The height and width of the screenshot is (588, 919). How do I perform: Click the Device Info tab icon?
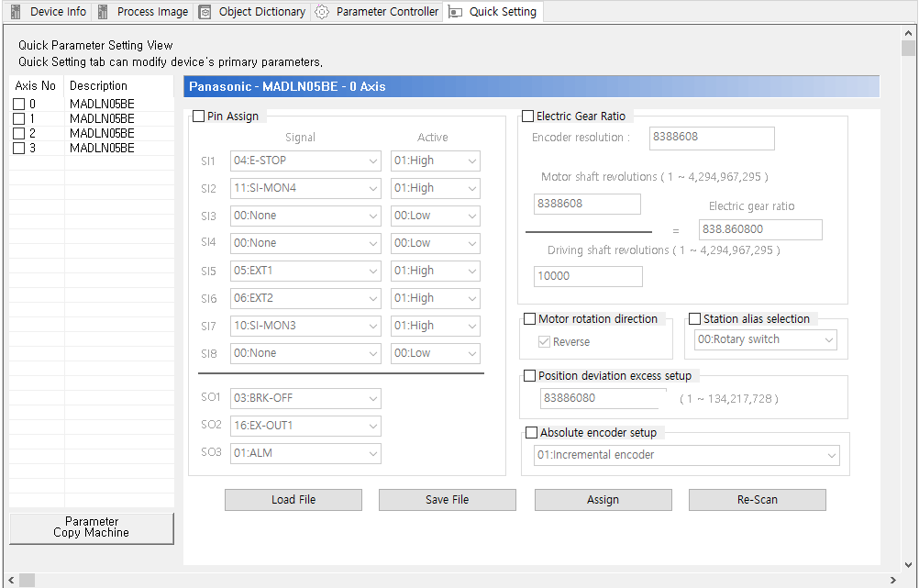(x=16, y=12)
